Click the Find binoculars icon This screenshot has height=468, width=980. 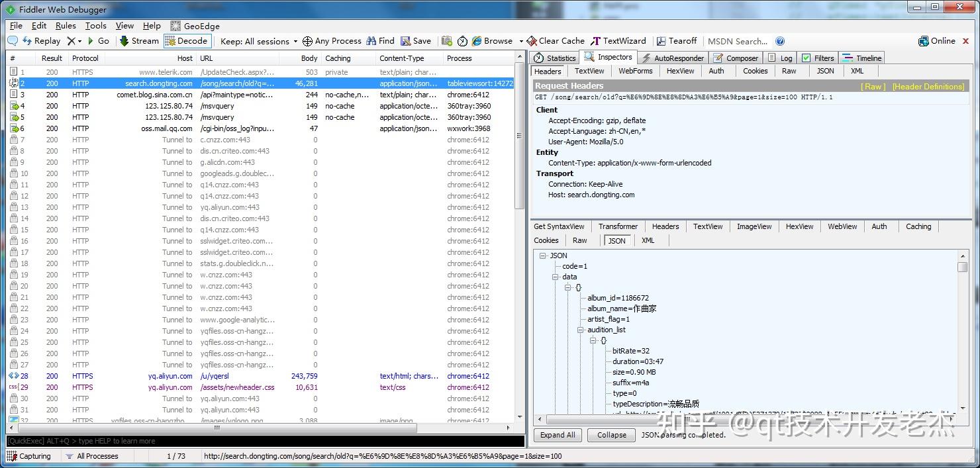[x=371, y=41]
